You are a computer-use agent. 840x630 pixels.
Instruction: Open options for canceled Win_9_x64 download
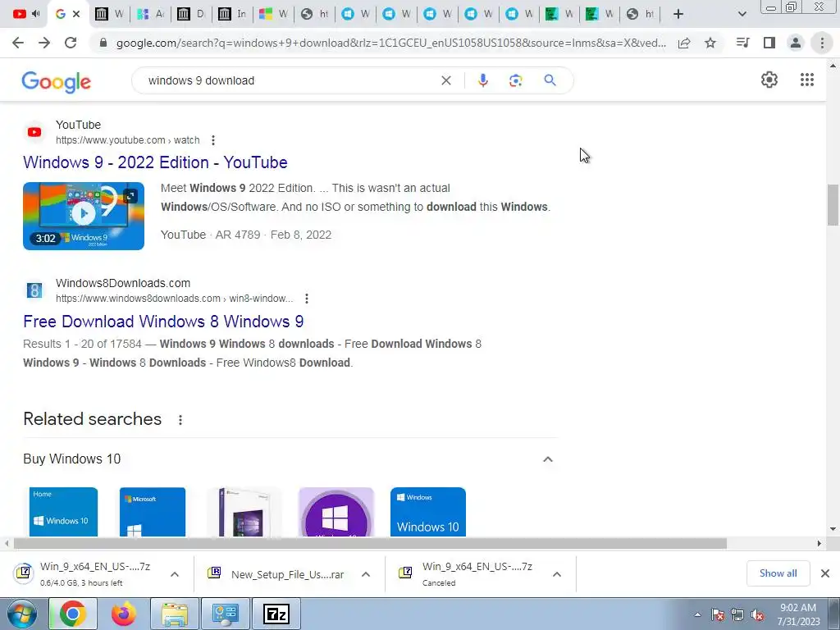pyautogui.click(x=557, y=574)
